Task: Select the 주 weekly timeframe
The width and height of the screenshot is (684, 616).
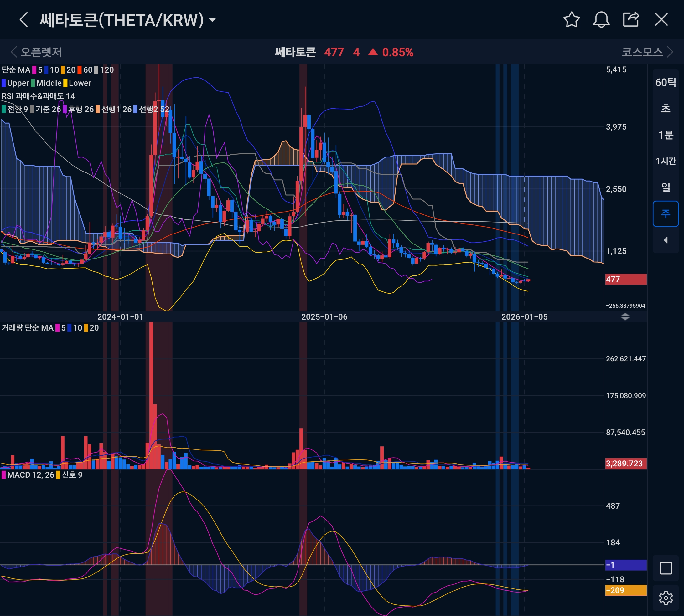Action: click(666, 213)
